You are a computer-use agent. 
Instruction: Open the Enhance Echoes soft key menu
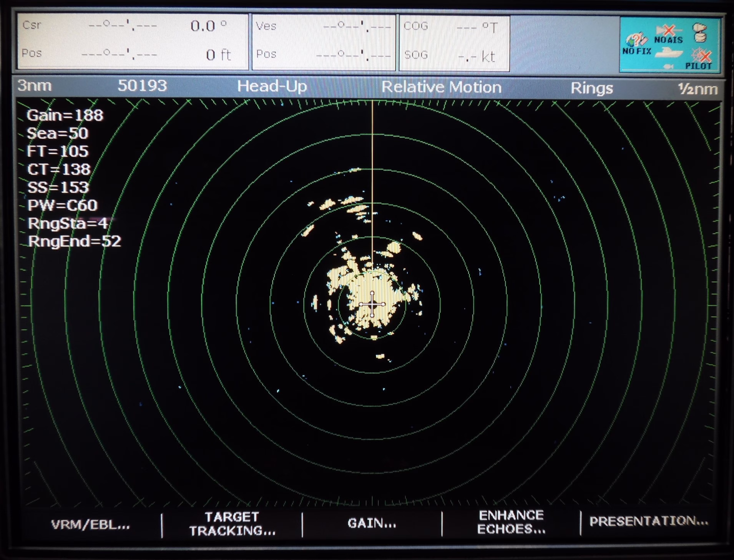coord(511,522)
